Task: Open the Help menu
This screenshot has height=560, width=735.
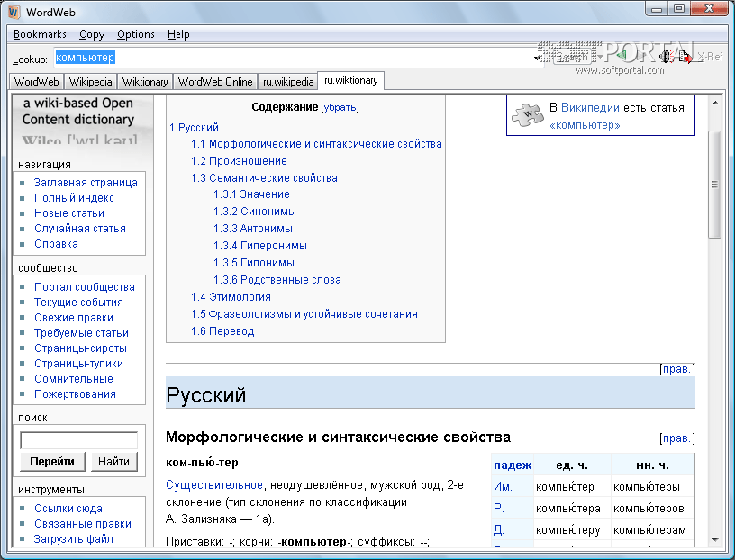Action: click(178, 34)
